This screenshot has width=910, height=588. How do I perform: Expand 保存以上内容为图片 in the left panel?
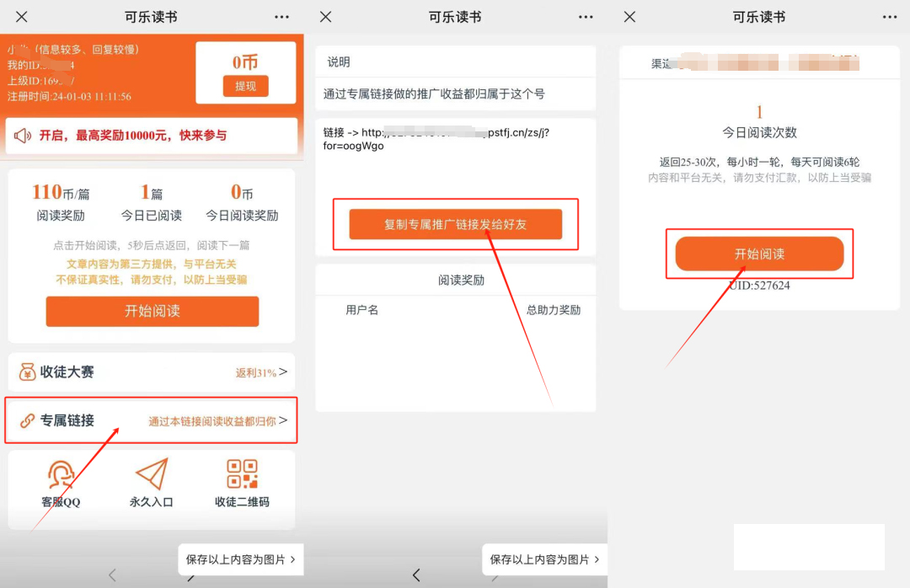click(240, 559)
